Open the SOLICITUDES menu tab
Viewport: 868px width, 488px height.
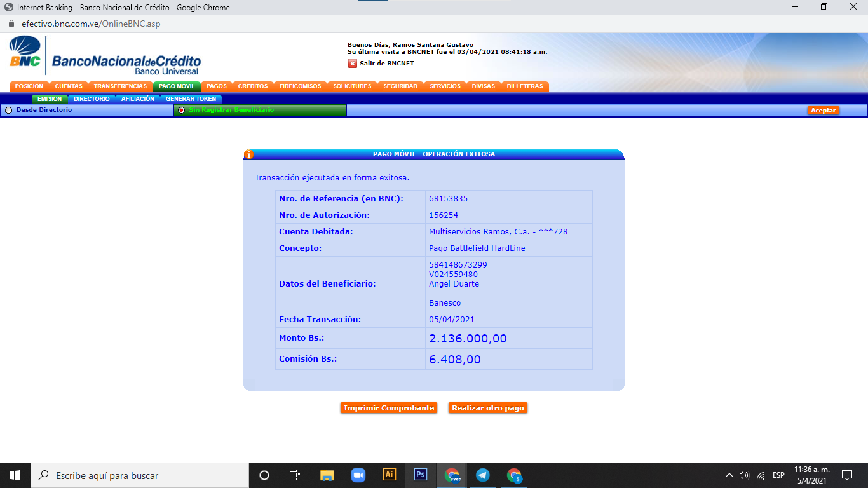pyautogui.click(x=352, y=86)
